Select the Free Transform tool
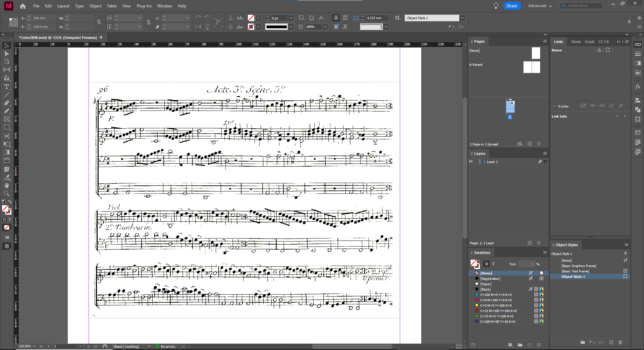 click(7, 144)
